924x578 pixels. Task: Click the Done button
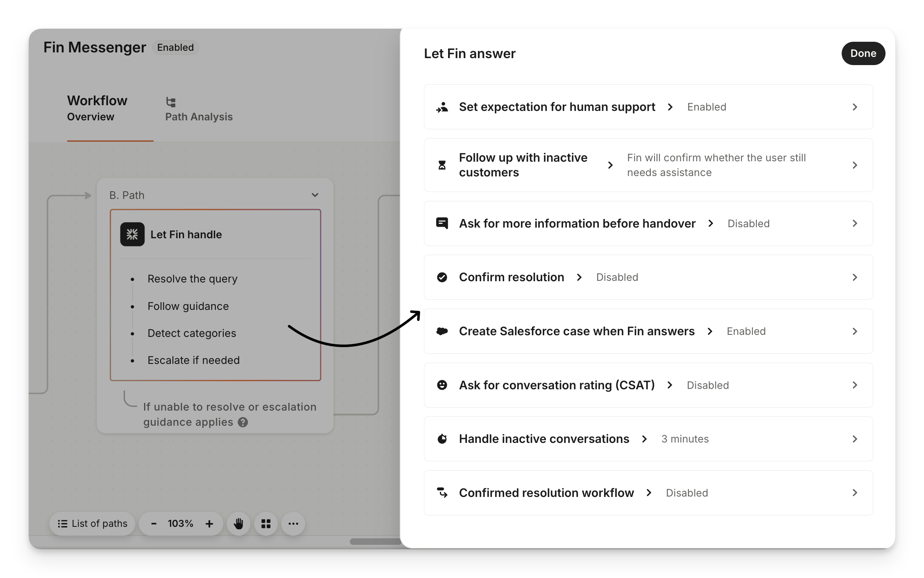[863, 53]
